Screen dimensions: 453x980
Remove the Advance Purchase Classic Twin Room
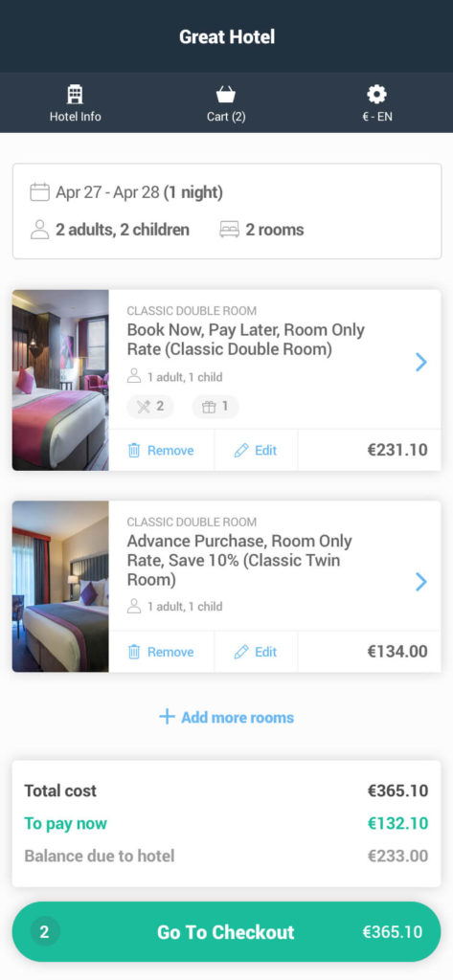(x=161, y=652)
